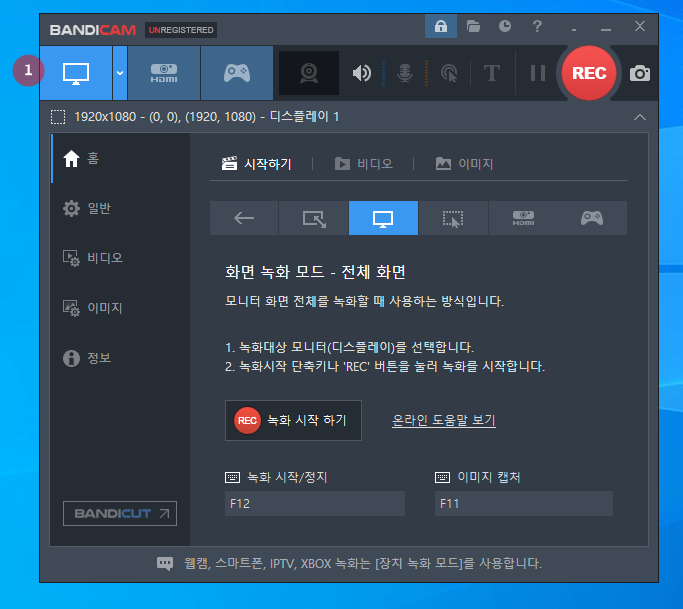Switch to HDMI device recording mode in top toolbar
Image resolution: width=683 pixels, height=609 pixels.
tap(164, 73)
